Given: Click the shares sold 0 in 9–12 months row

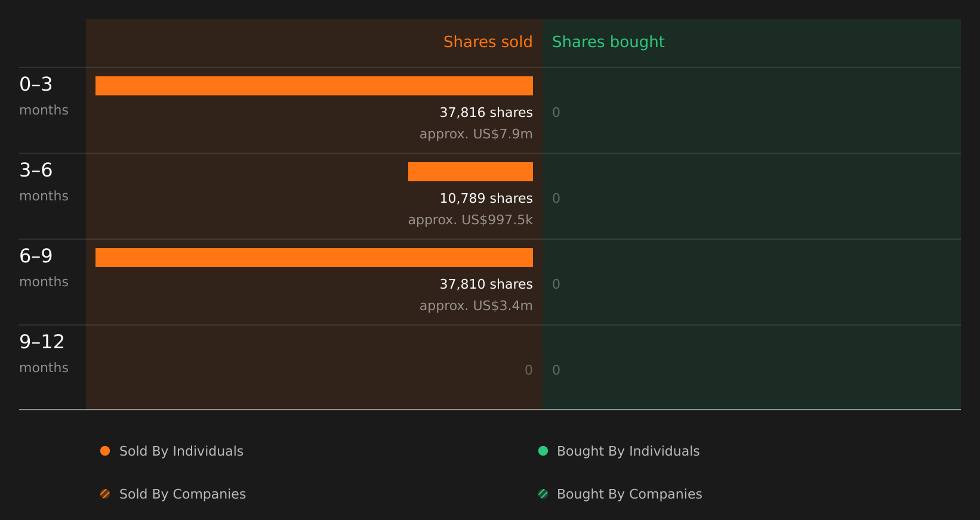Looking at the screenshot, I should [529, 370].
